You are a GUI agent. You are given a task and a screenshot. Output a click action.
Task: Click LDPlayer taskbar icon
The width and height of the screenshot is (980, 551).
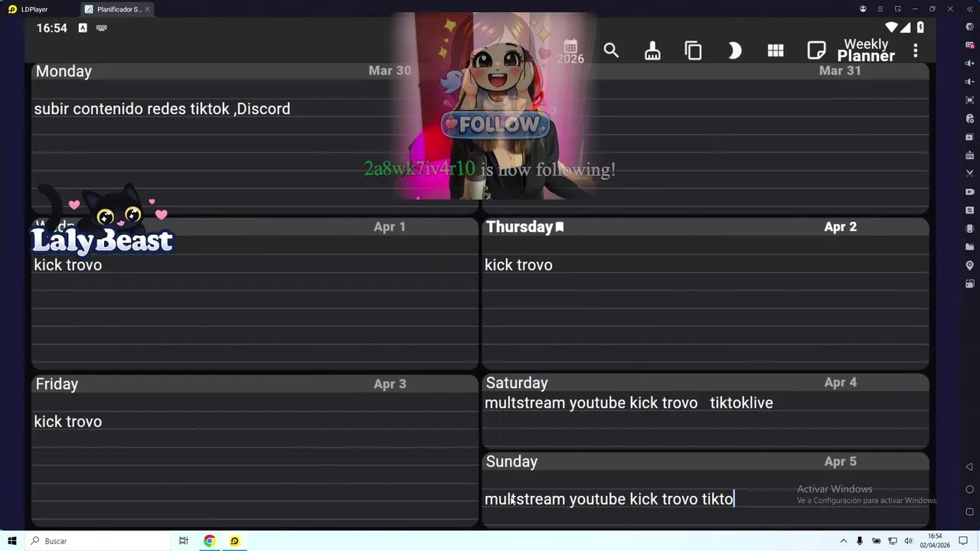point(234,541)
